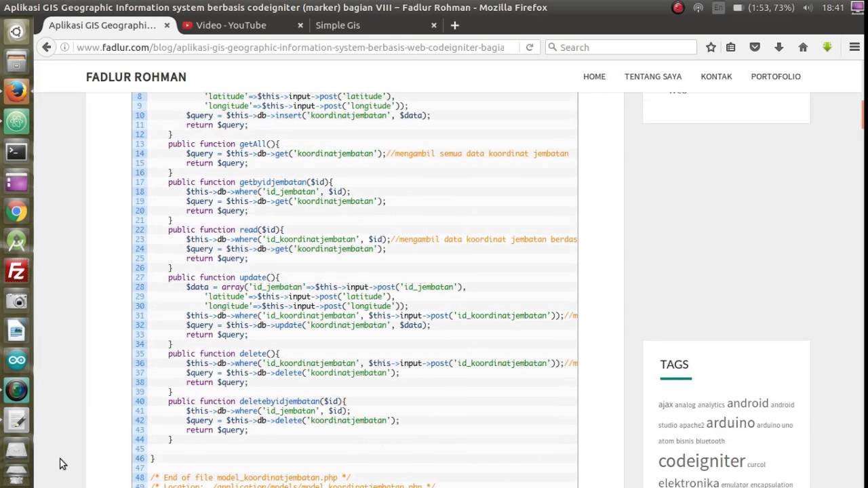Open KONTAK nav item

pos(716,77)
